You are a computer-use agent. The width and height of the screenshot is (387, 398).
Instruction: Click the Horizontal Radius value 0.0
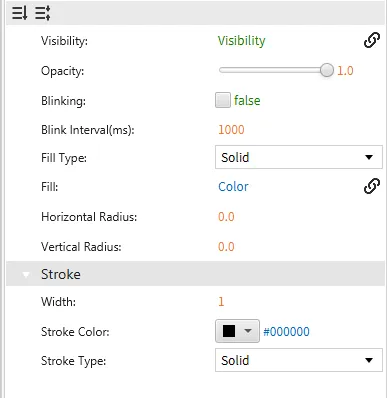(226, 217)
